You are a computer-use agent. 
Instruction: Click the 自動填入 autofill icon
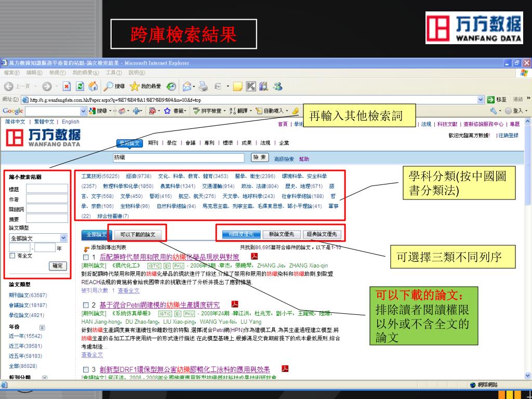tap(259, 111)
